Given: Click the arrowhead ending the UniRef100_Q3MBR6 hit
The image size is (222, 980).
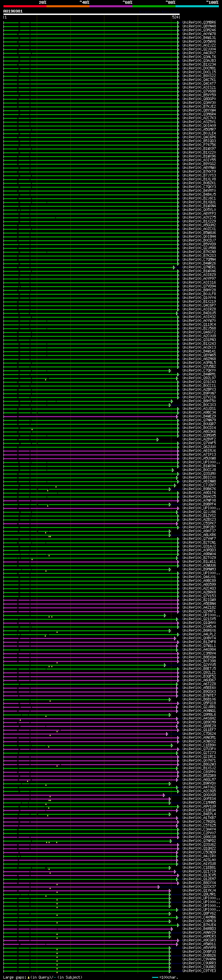Looking at the screenshot, I should [178, 23].
